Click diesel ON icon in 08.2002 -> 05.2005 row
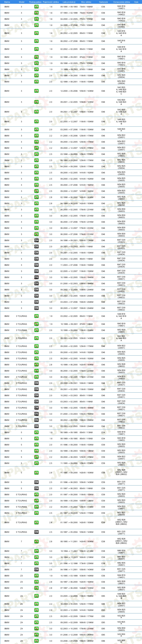This screenshot has height=644, width=142. [36, 420]
